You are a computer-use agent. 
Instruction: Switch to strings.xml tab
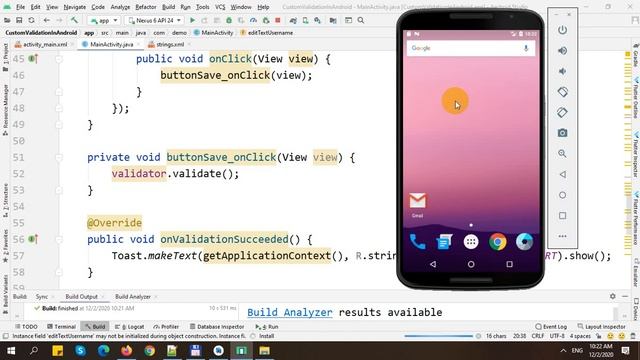[x=169, y=44]
